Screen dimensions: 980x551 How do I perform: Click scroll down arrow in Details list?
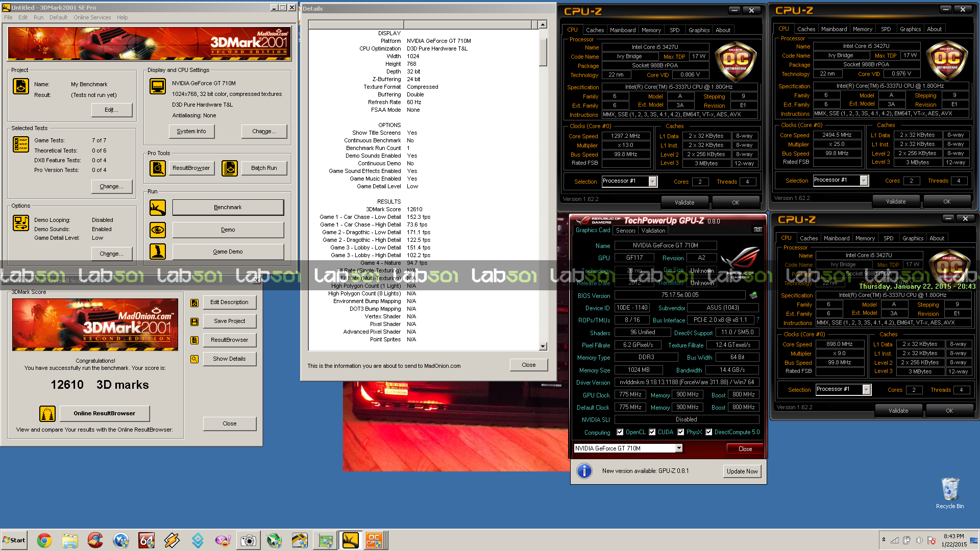click(543, 346)
